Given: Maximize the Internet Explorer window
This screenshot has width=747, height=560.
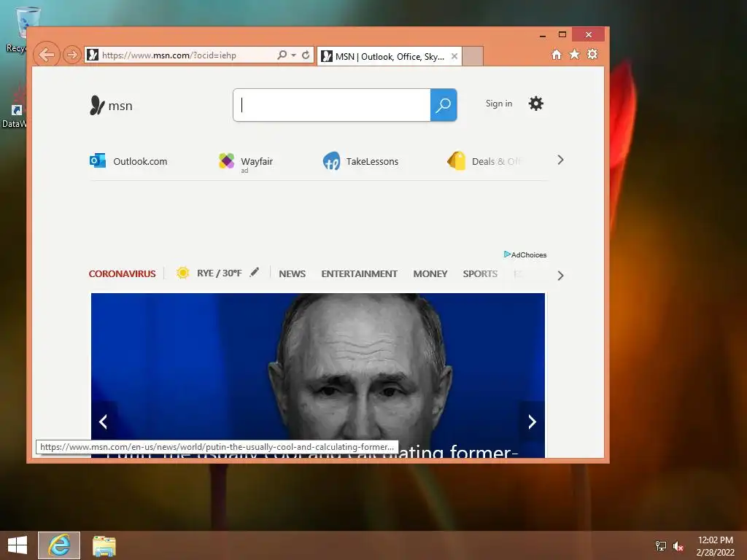Looking at the screenshot, I should point(562,34).
